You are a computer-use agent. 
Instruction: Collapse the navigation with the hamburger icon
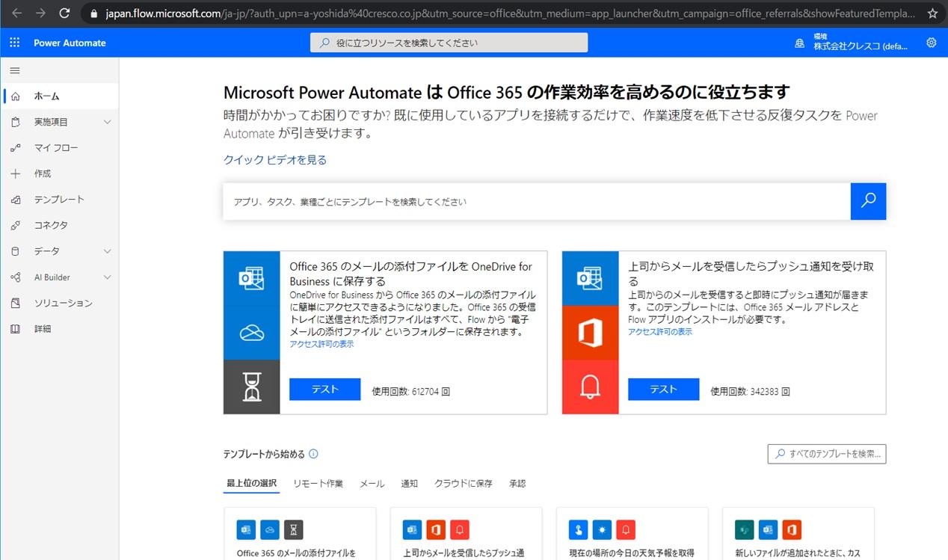pyautogui.click(x=14, y=70)
